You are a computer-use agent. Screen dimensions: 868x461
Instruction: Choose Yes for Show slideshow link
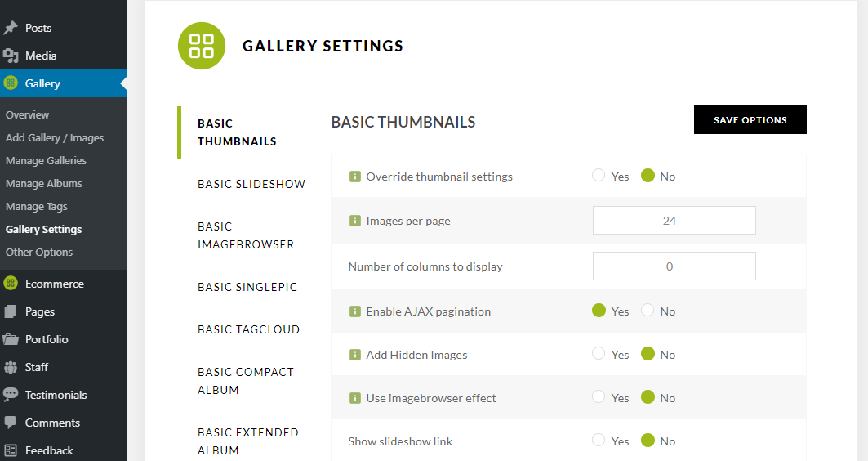(x=599, y=441)
